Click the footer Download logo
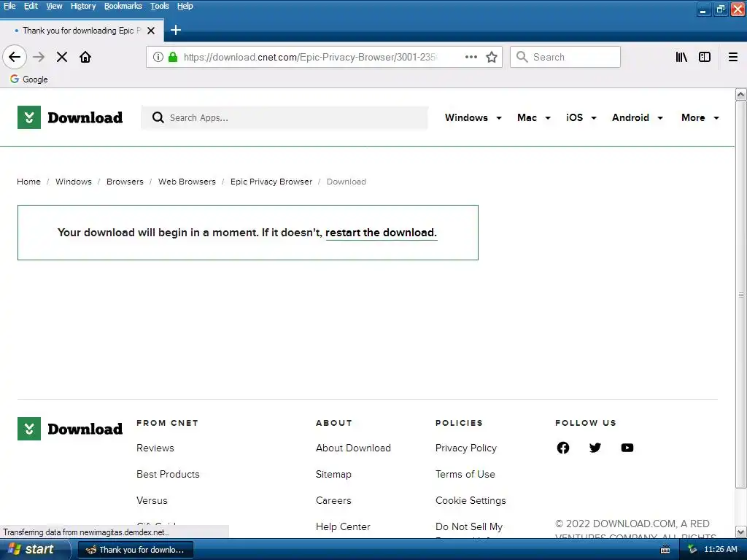This screenshot has height=560, width=747. click(x=70, y=429)
